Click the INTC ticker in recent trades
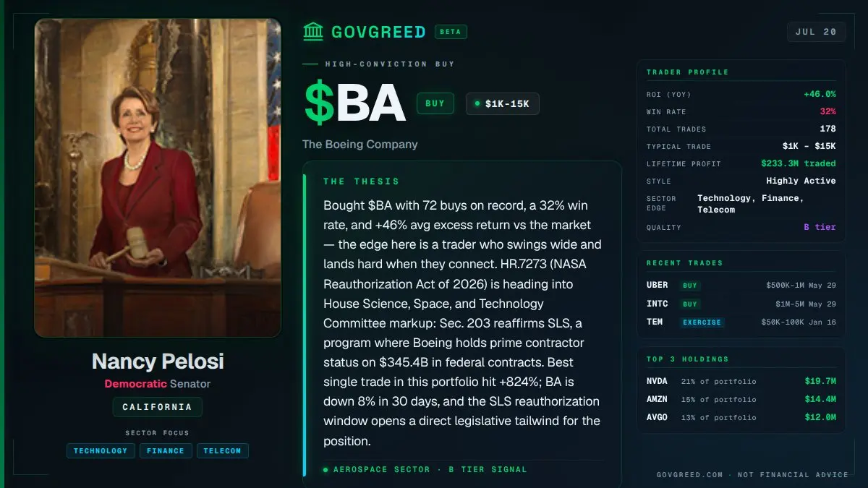 click(658, 304)
